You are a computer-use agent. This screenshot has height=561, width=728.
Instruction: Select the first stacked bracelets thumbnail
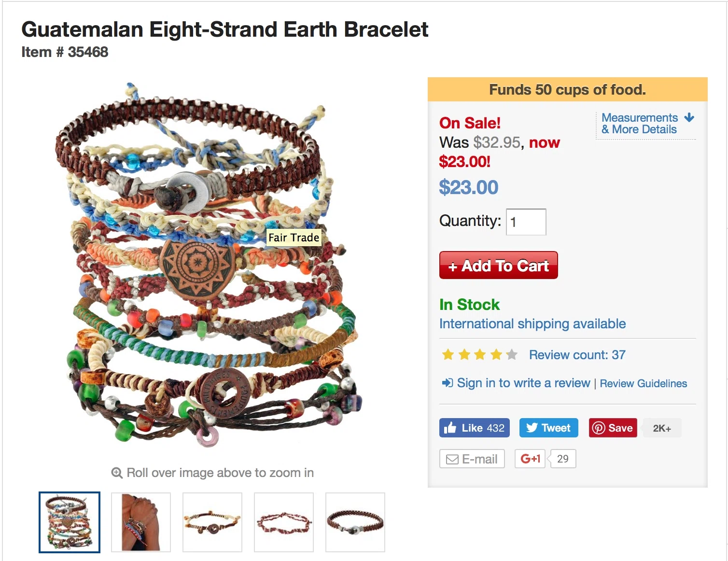70,522
